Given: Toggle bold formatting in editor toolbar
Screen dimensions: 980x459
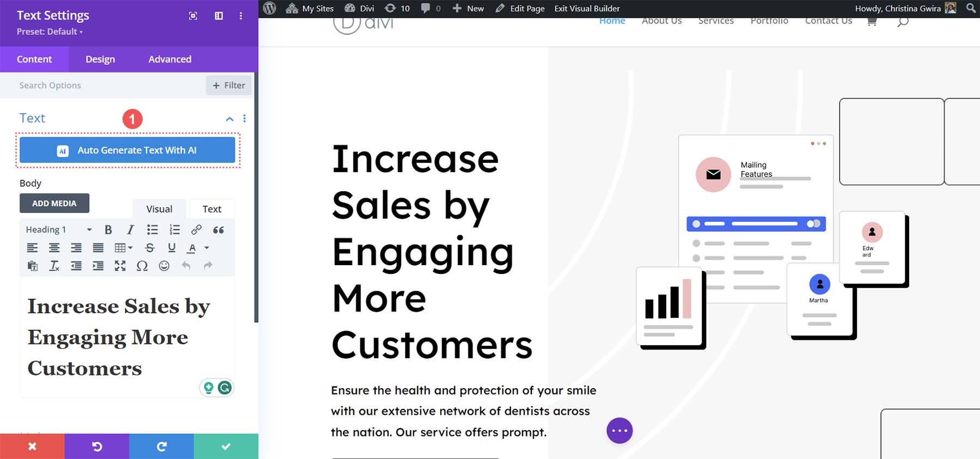Looking at the screenshot, I should pos(108,230).
